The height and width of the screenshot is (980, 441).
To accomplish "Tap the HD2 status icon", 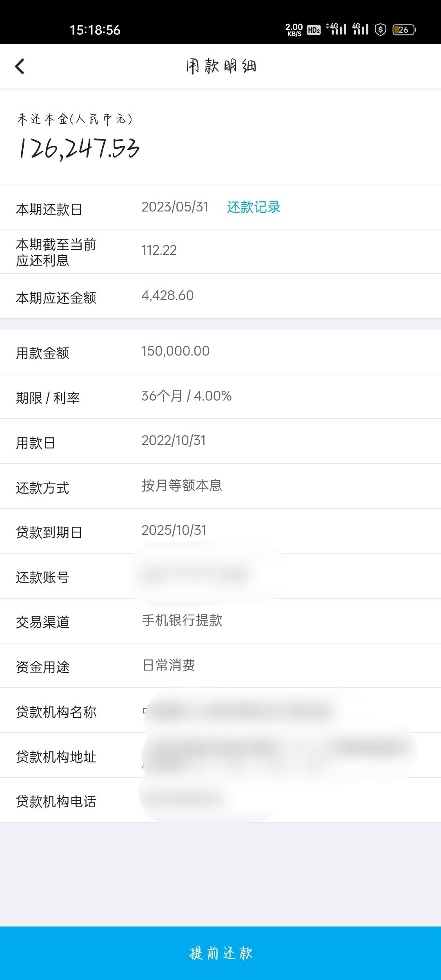I will [314, 30].
